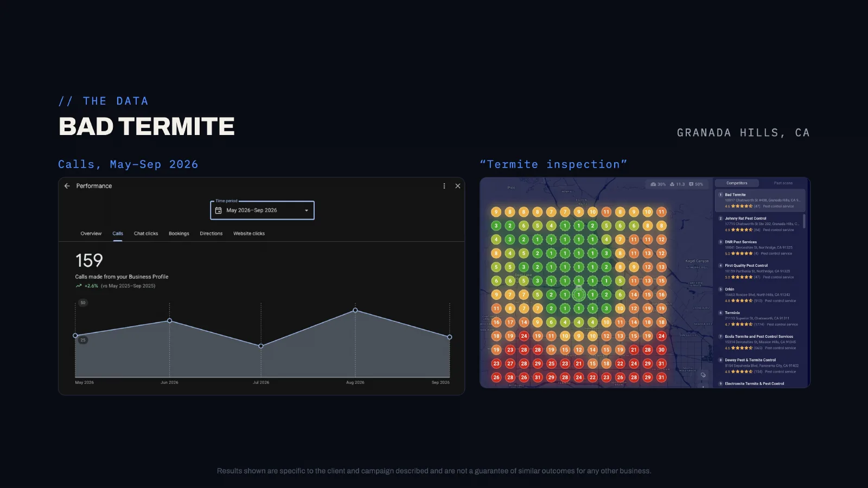Image resolution: width=868 pixels, height=488 pixels.
Task: Select the Jul 2026 data point on chart
Action: (261, 346)
